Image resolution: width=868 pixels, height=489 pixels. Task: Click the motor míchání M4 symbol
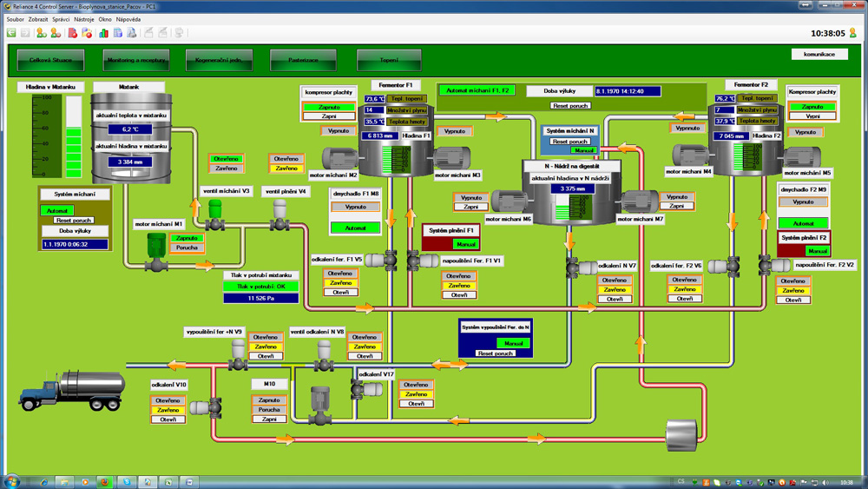pyautogui.click(x=691, y=155)
